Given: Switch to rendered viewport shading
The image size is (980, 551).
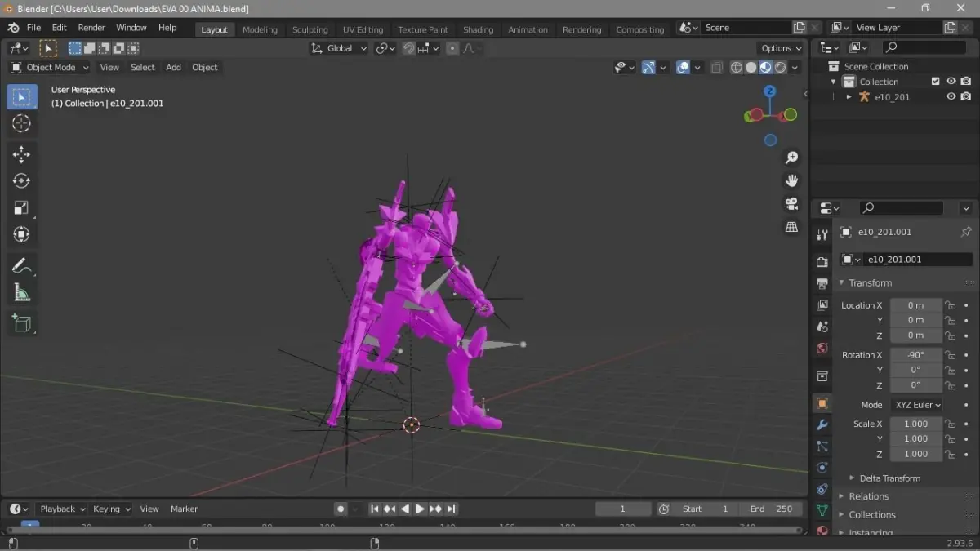Looking at the screenshot, I should pyautogui.click(x=781, y=68).
